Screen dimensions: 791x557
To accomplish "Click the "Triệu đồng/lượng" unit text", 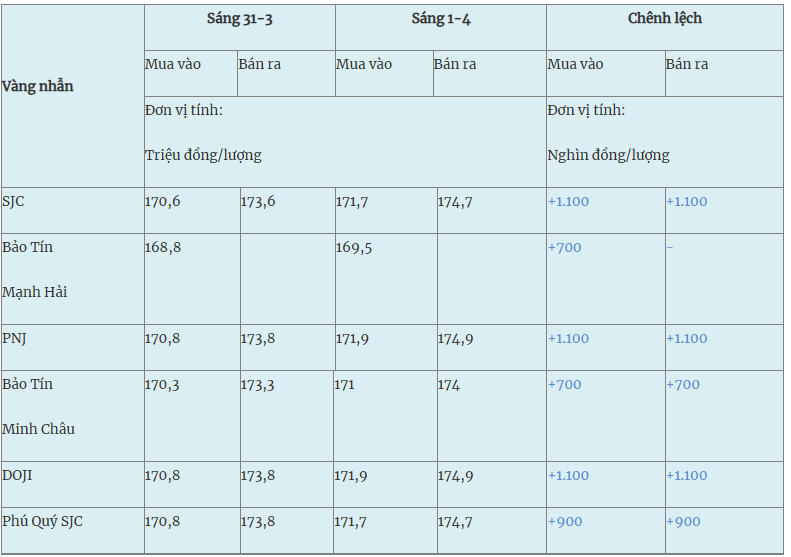I will click(x=203, y=156).
